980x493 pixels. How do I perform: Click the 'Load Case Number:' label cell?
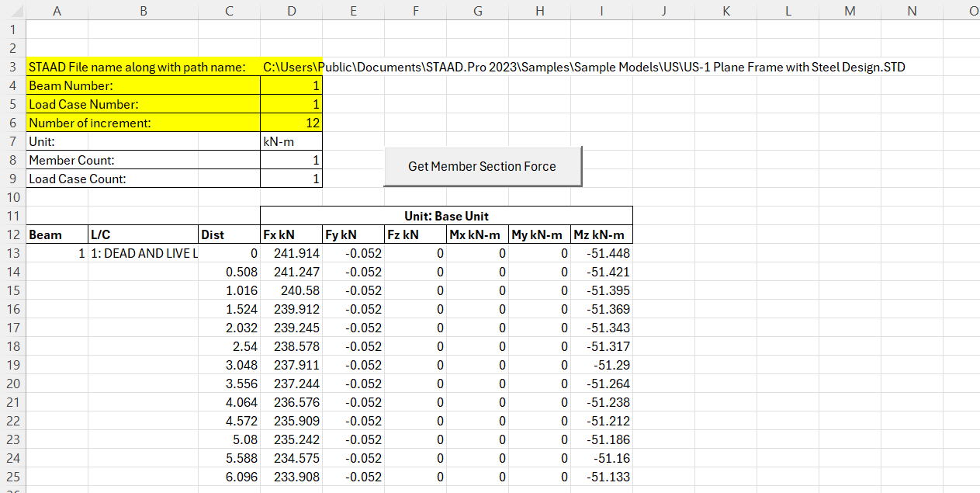coord(144,104)
